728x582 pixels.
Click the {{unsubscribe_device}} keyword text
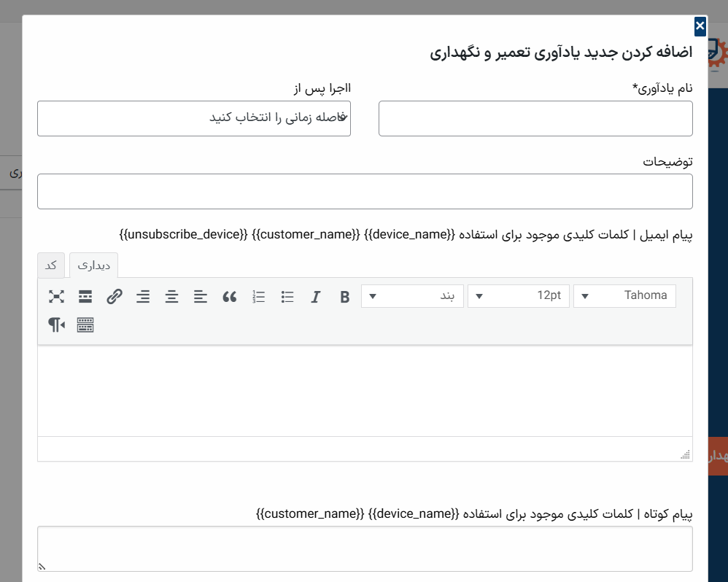point(183,234)
